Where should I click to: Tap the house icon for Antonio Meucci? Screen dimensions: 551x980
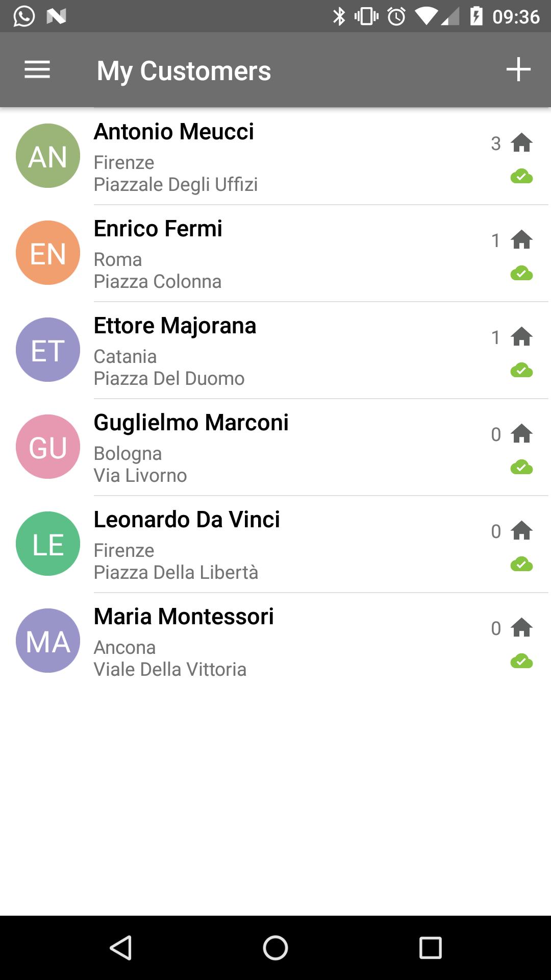(521, 142)
